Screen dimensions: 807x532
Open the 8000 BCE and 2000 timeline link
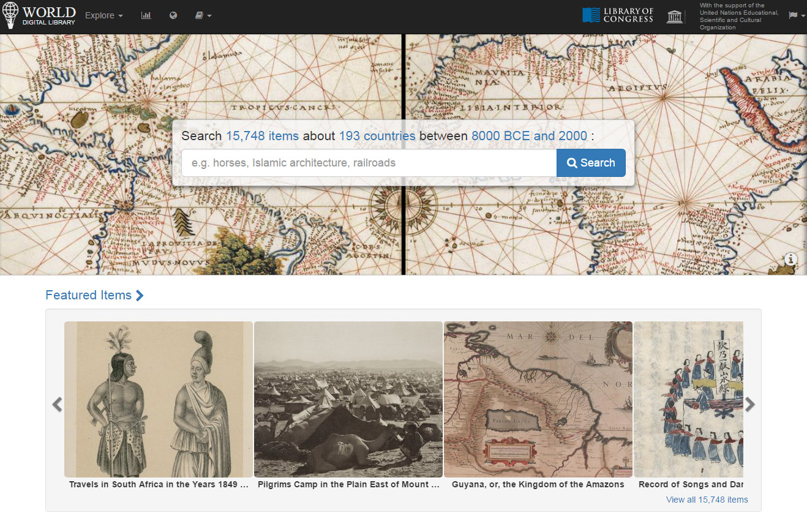[529, 136]
